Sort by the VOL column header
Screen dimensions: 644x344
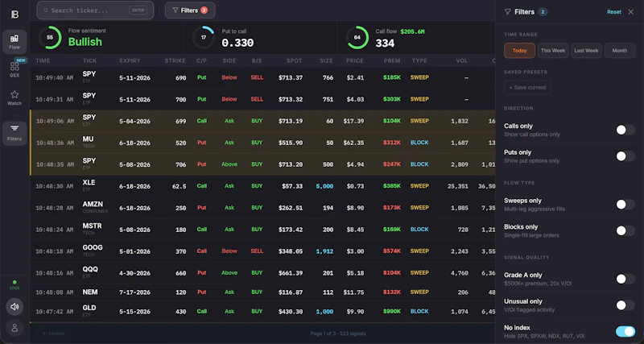(461, 61)
